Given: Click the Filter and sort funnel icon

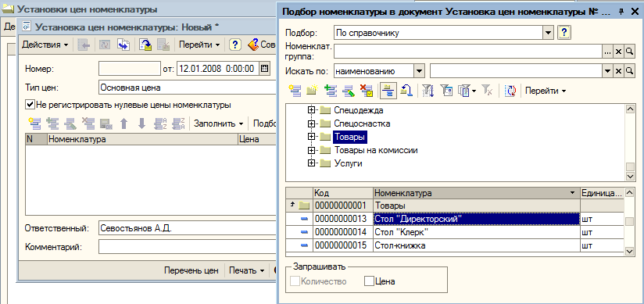Looking at the screenshot, I should (x=428, y=91).
